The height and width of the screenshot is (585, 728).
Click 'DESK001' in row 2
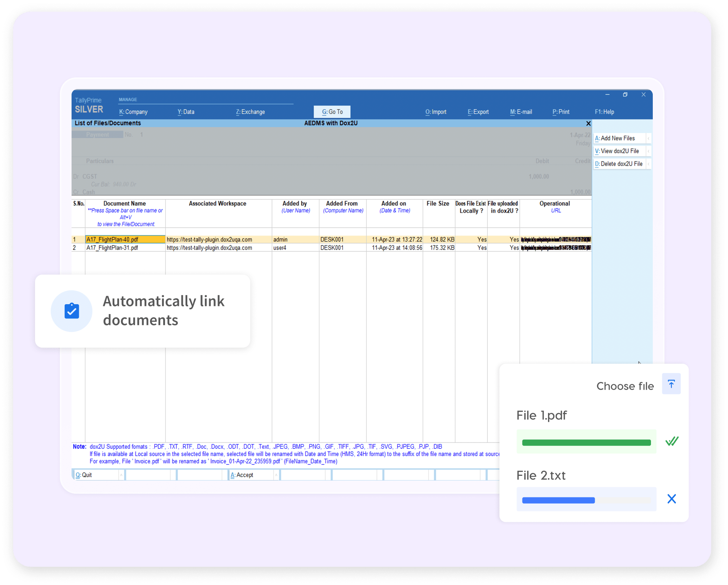pos(332,248)
